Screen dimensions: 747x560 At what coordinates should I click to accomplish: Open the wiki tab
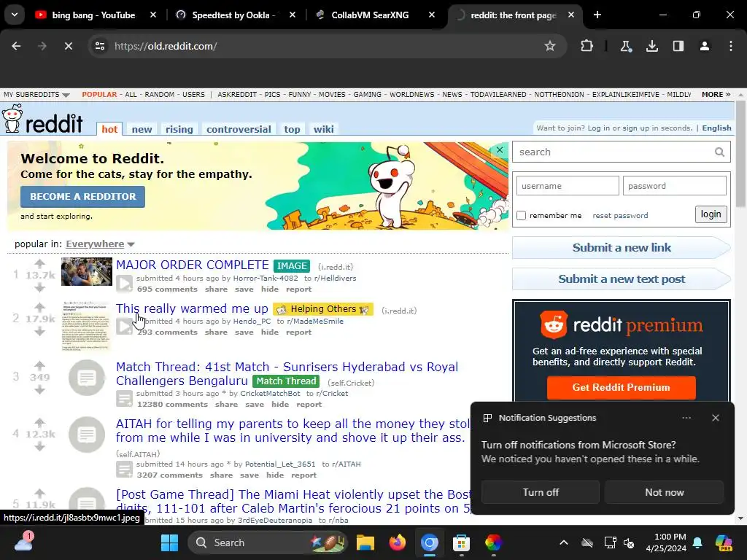(323, 129)
